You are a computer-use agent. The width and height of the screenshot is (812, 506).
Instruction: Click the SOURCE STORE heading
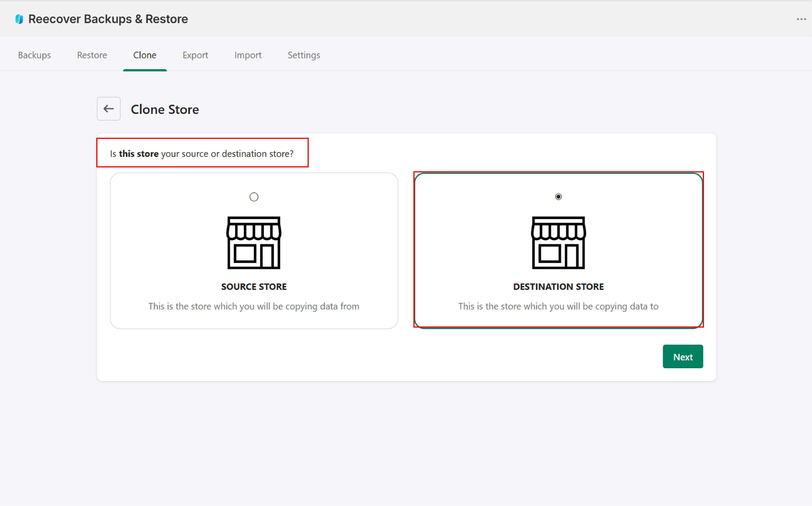254,287
